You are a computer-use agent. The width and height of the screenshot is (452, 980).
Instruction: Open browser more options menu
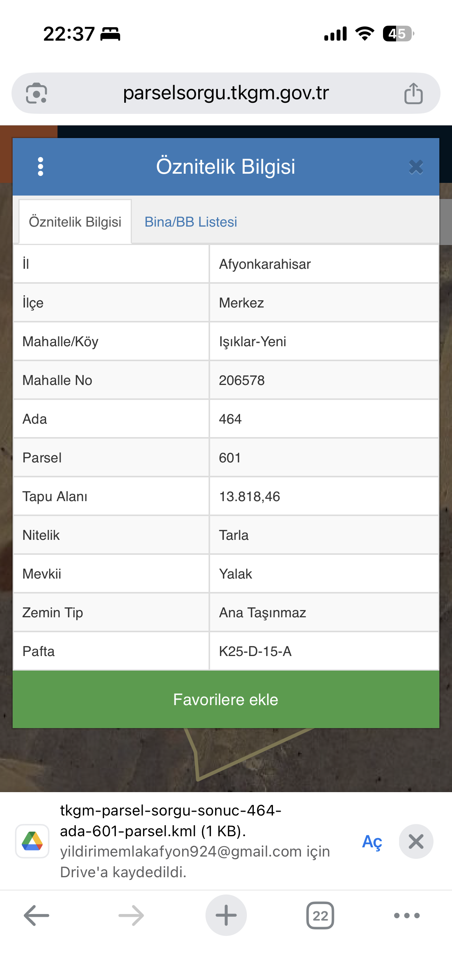coord(407,915)
